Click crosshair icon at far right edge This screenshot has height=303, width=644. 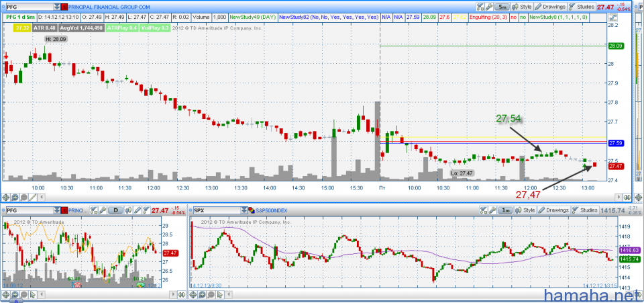tap(638, 198)
